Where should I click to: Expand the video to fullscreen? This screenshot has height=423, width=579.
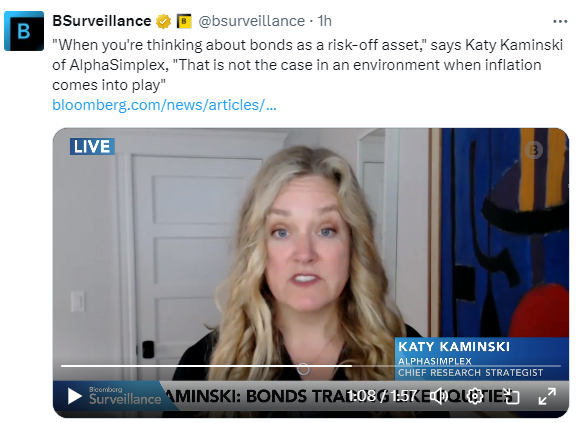(547, 396)
